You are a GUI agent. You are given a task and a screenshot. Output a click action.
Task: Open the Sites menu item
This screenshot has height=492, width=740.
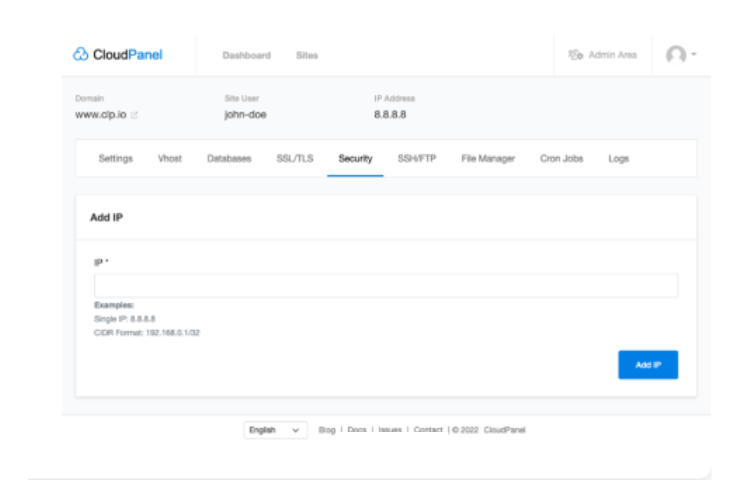coord(307,55)
